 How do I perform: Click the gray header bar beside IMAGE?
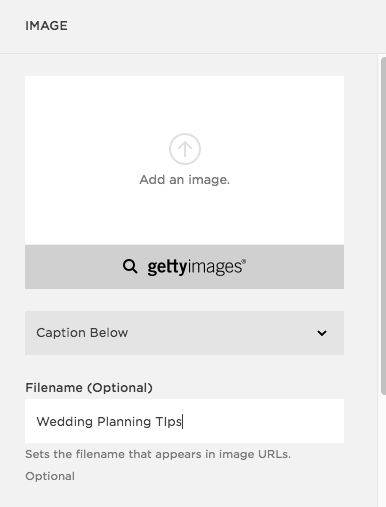(x=227, y=26)
